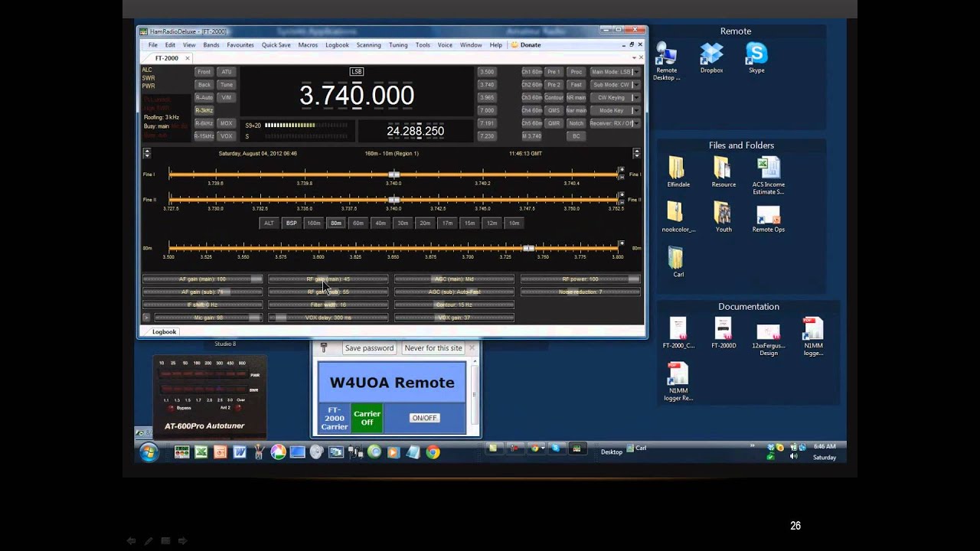
Task: Click the Windows Start orb
Action: coord(149,452)
